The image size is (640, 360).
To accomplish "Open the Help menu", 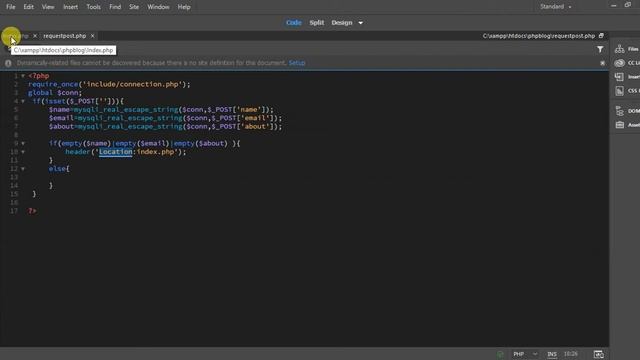I will coord(184,7).
